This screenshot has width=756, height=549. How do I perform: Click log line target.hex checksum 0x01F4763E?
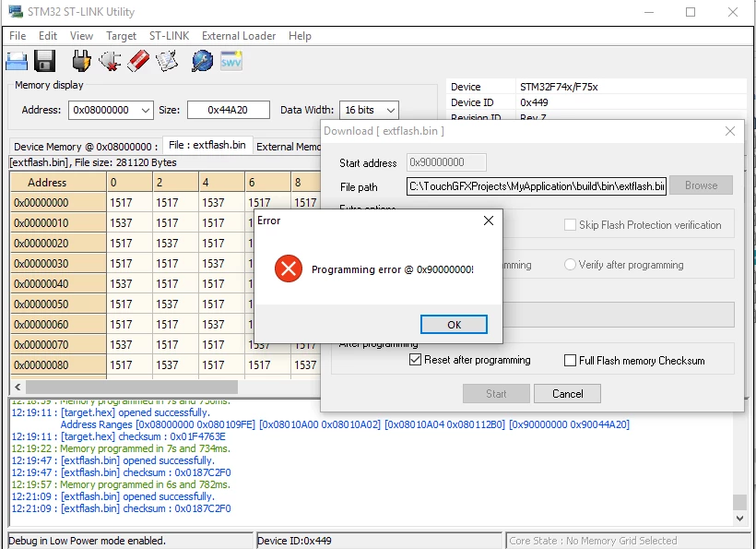tap(118, 436)
